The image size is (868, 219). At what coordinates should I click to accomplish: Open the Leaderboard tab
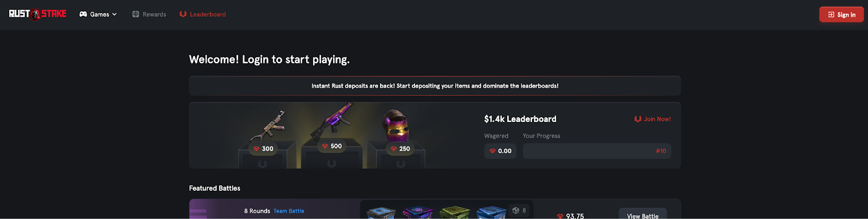[x=202, y=14]
